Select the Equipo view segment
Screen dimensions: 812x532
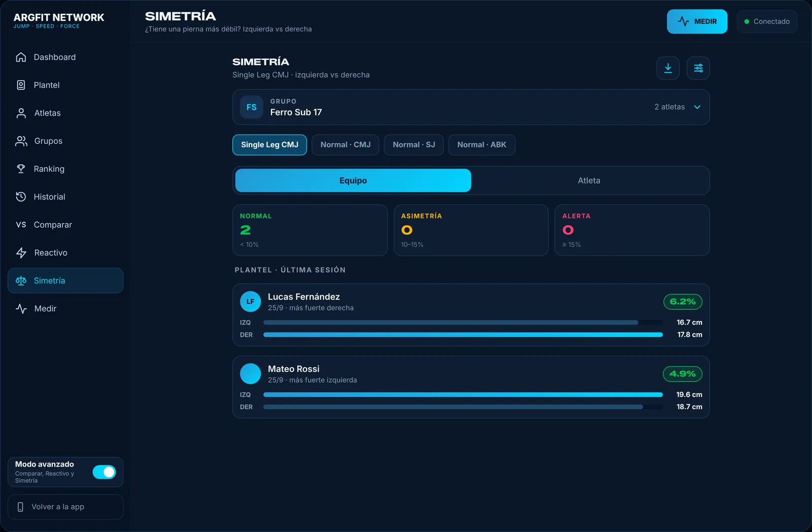point(353,181)
